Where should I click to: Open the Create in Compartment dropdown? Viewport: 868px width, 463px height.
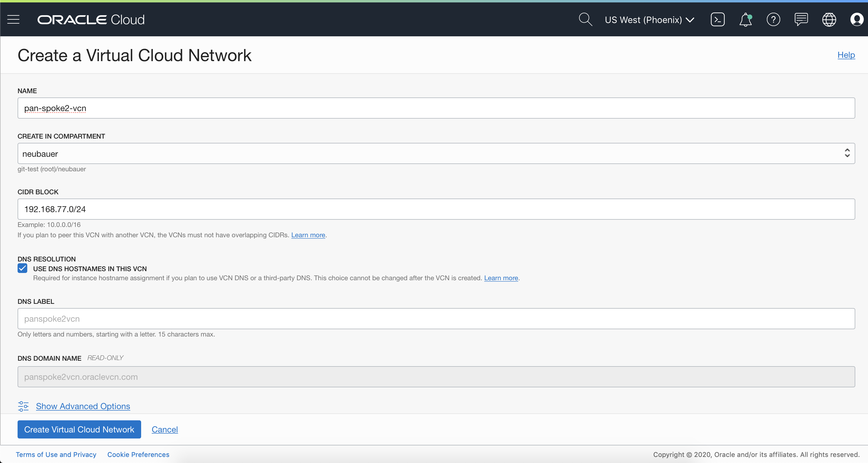(x=436, y=153)
